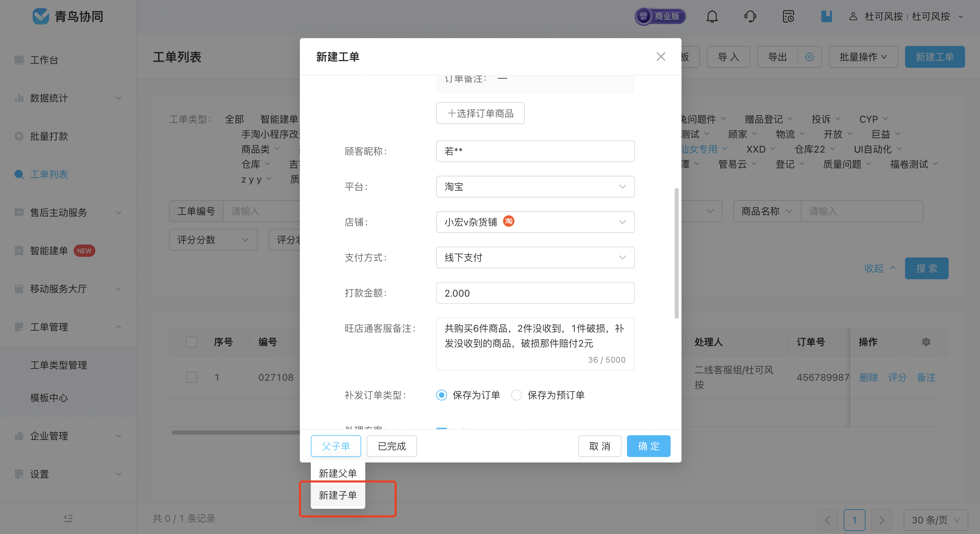Click the 旺店通客服备注 textarea

(x=535, y=344)
